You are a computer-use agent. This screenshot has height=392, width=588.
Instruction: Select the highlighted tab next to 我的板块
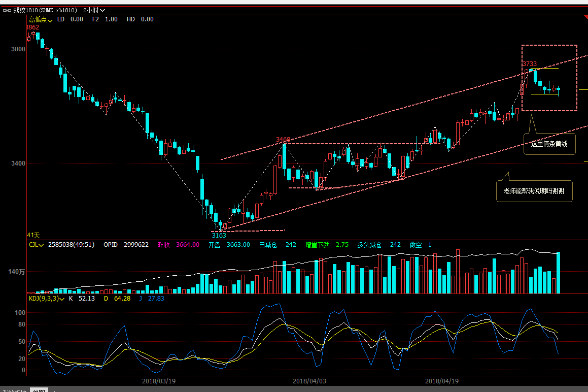click(38, 390)
